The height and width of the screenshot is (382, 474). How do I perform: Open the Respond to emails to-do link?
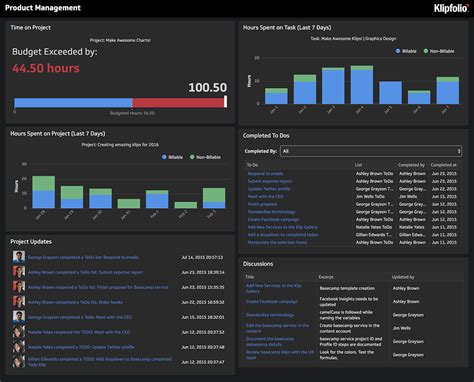click(265, 173)
